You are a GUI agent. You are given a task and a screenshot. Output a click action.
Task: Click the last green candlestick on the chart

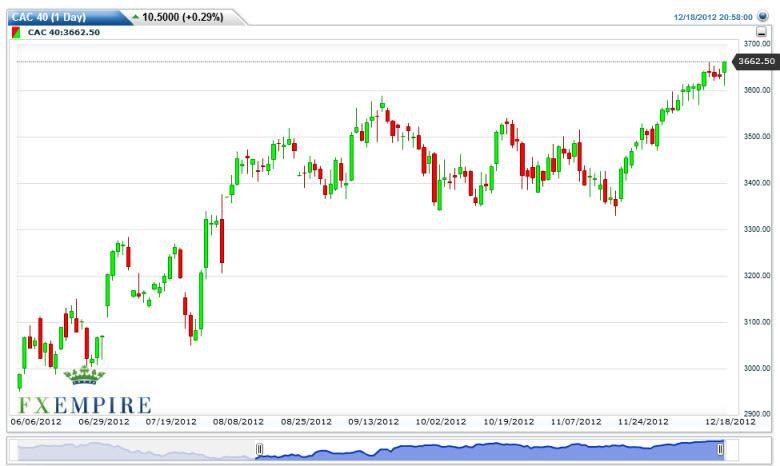tap(724, 68)
